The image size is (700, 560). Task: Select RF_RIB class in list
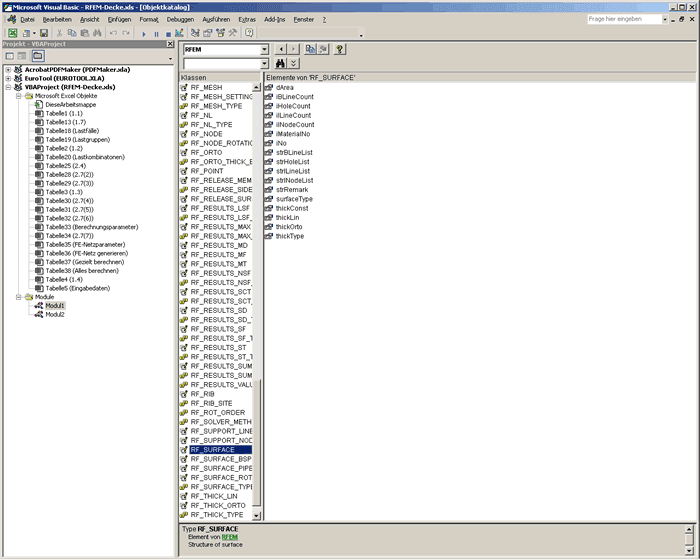coord(202,394)
